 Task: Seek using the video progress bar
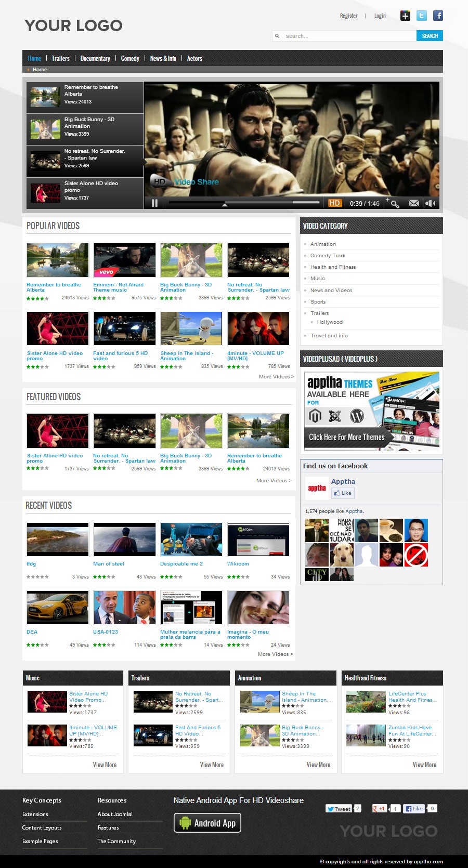pos(244,202)
